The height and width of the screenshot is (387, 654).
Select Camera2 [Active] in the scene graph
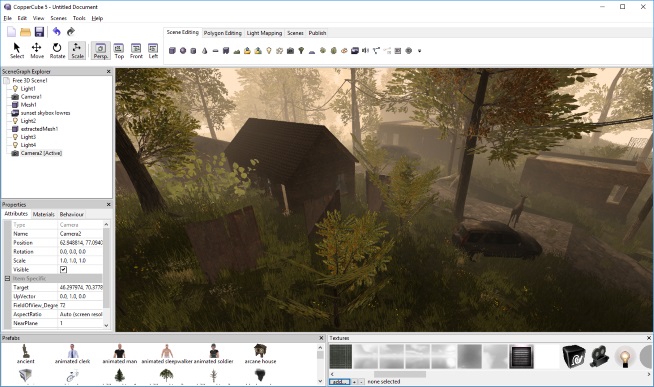[41, 153]
